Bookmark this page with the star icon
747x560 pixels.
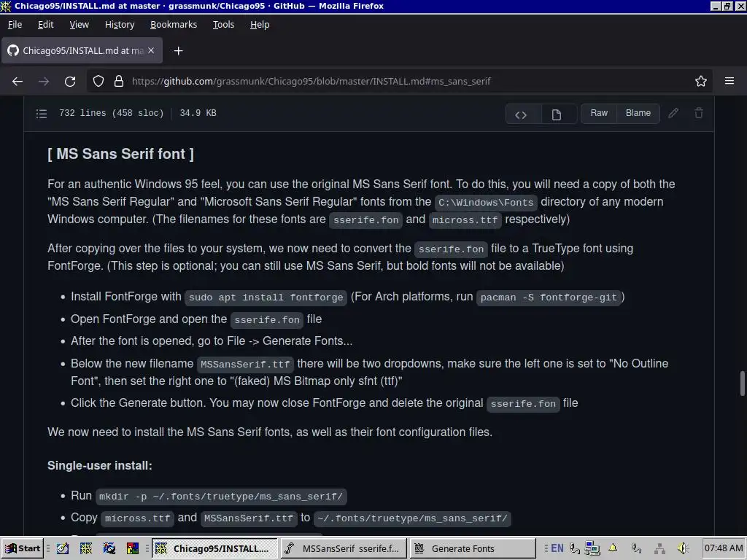700,82
